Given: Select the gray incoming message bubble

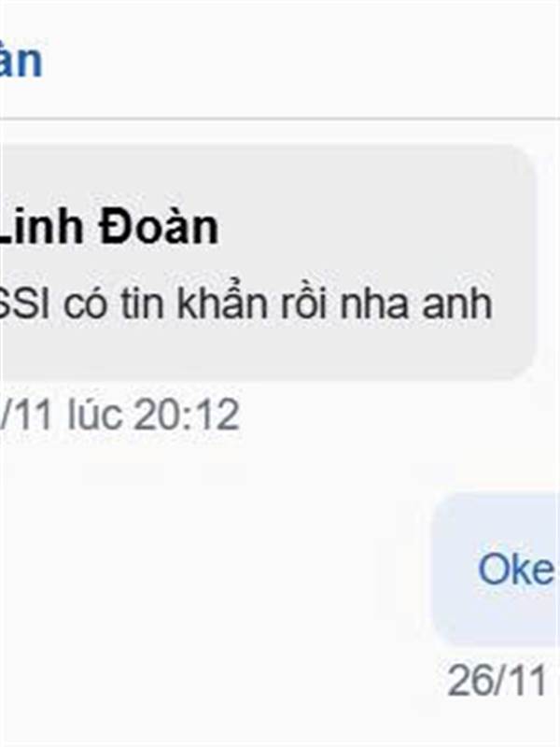Looking at the screenshot, I should (268, 262).
